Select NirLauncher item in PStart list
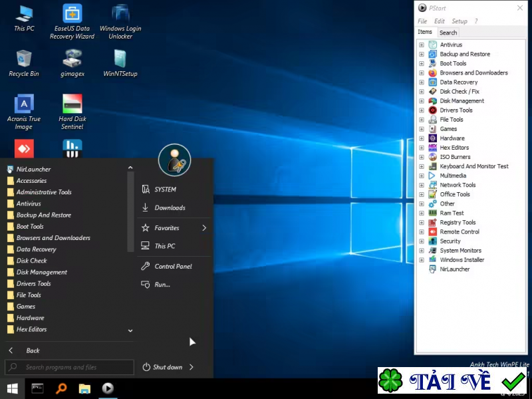The width and height of the screenshot is (532, 399). 454,269
